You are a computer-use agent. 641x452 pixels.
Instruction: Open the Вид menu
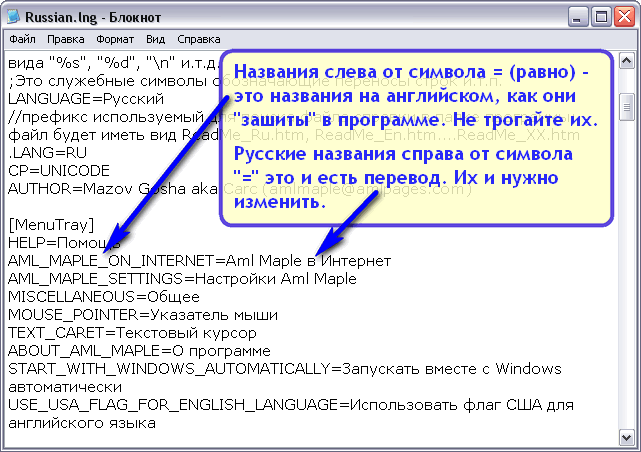pyautogui.click(x=156, y=39)
